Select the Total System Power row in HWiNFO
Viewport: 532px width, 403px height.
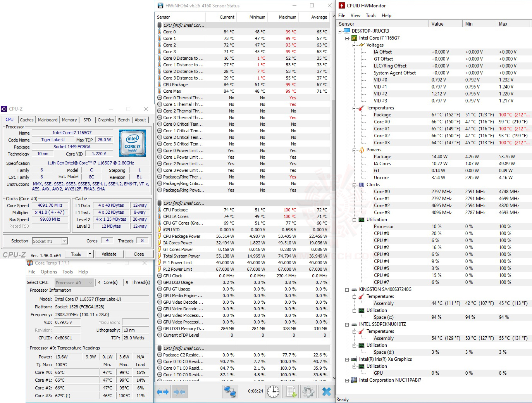(243, 256)
